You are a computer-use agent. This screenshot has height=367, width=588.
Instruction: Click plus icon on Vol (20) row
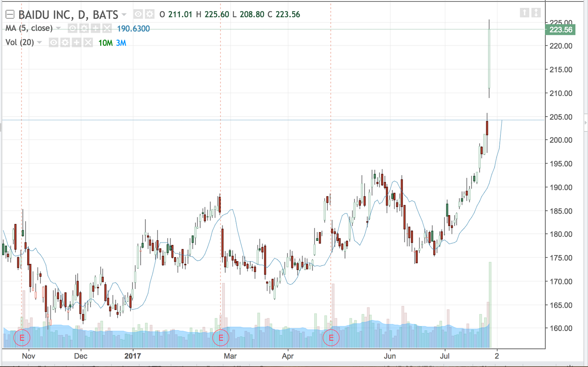click(76, 43)
